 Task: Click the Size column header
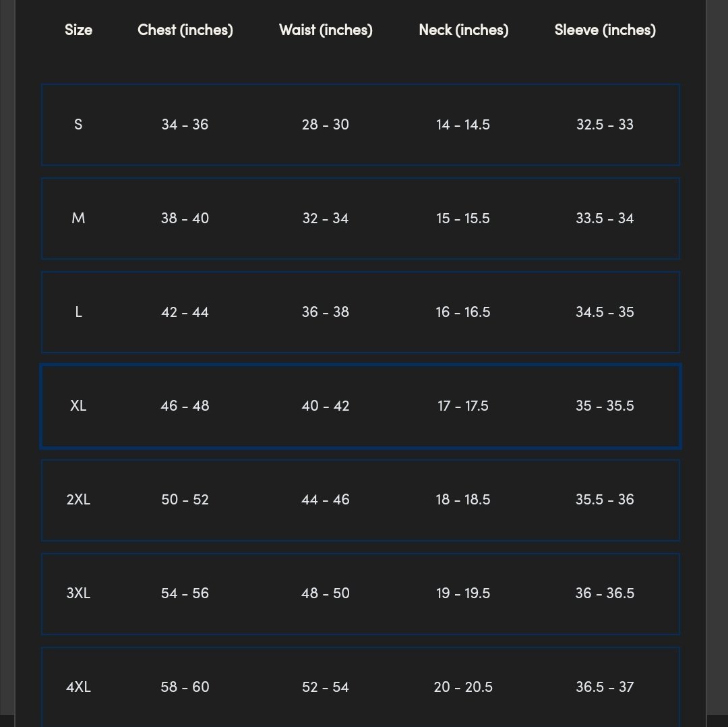tap(78, 30)
